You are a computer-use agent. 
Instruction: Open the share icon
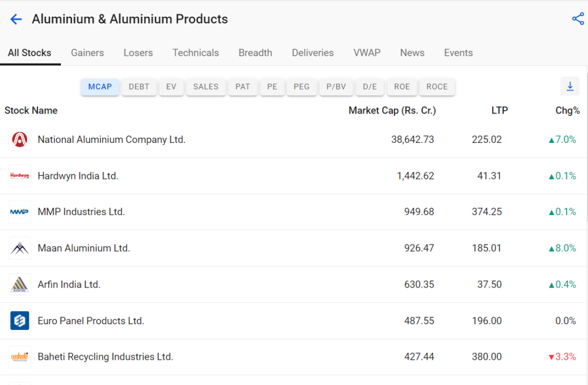pyautogui.click(x=578, y=19)
